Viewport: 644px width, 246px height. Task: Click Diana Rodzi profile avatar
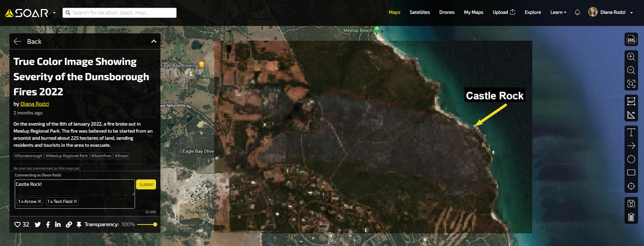593,12
